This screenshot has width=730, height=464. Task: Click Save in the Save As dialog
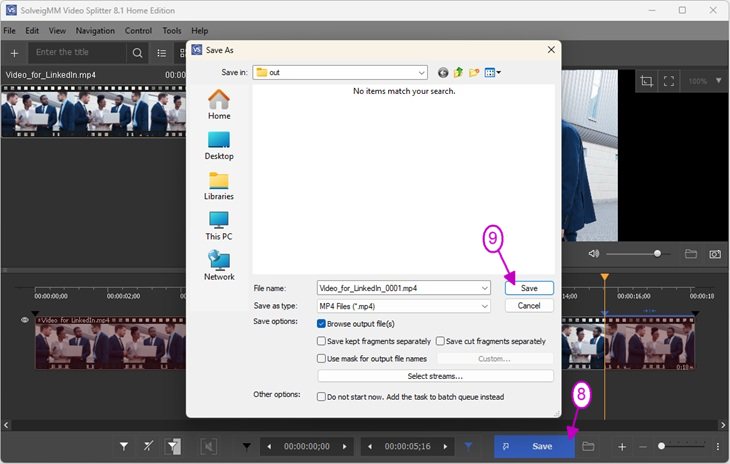[529, 288]
